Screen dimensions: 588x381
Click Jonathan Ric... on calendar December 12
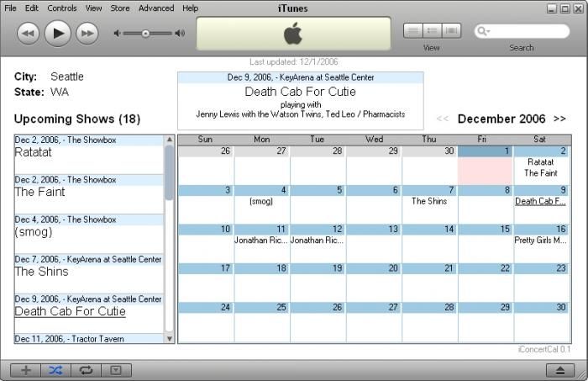tap(317, 241)
